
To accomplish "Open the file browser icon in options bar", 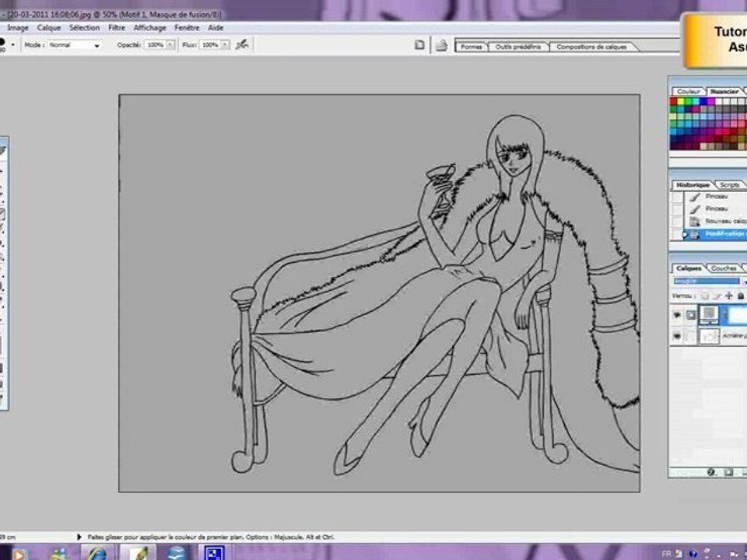I will 442,46.
